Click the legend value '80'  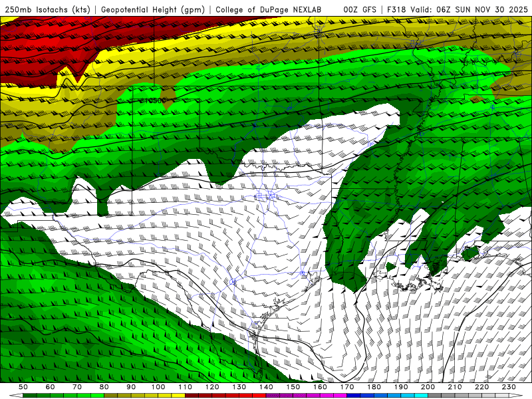point(104,387)
